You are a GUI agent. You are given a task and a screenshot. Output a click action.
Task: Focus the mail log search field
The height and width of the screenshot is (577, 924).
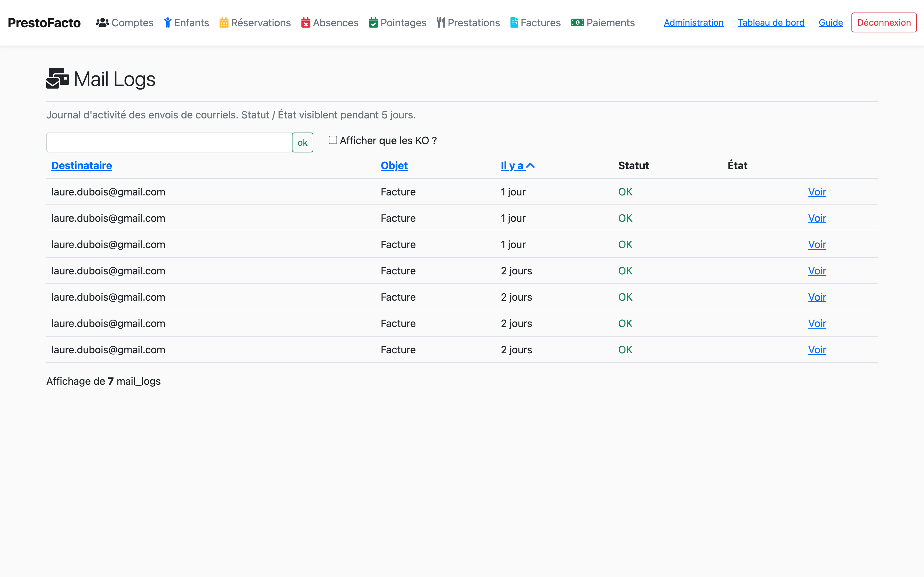(169, 143)
